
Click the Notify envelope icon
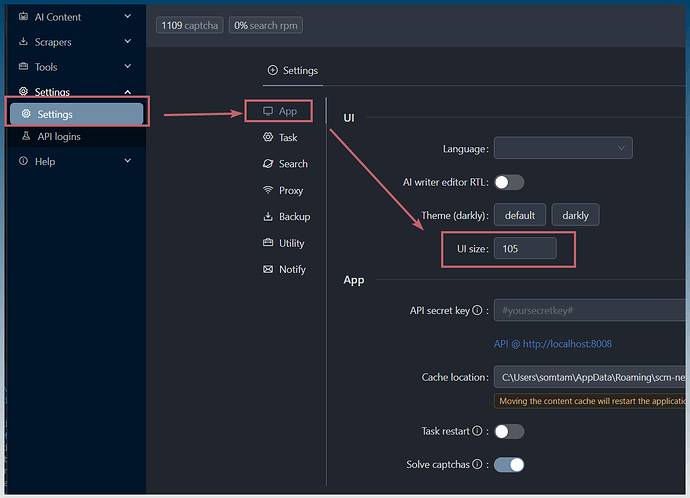268,269
